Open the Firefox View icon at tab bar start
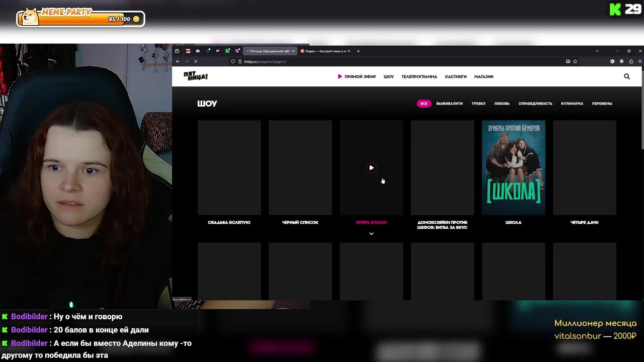 click(177, 51)
